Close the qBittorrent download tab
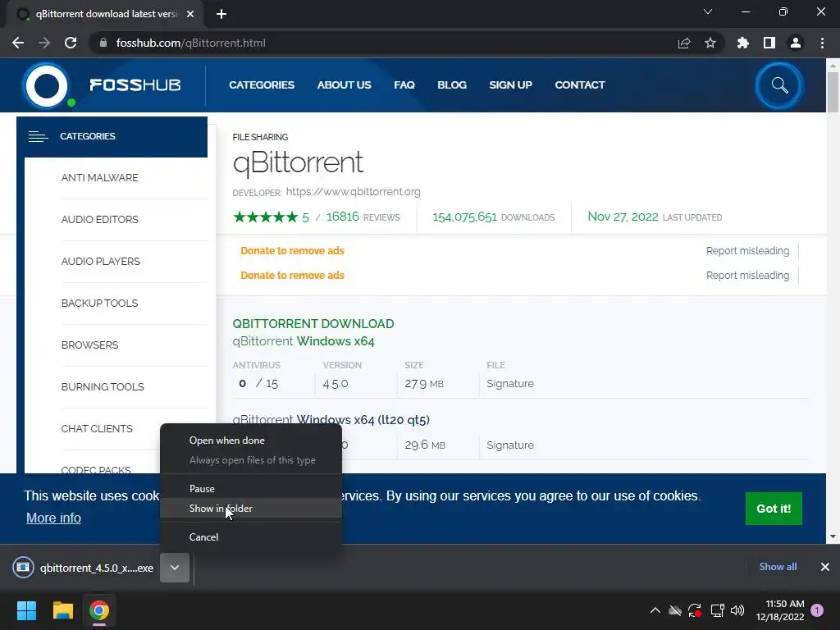Screen dimensions: 840x630 pos(190,14)
